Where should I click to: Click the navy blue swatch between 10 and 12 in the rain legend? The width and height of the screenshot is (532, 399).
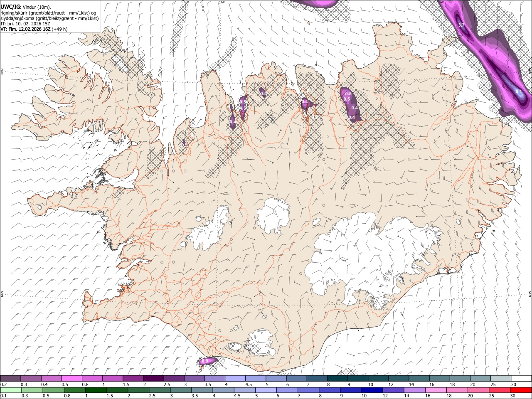(x=372, y=390)
